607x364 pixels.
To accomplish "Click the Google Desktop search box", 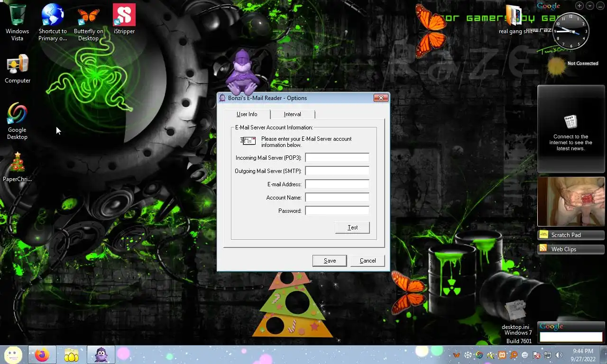I will 571,337.
